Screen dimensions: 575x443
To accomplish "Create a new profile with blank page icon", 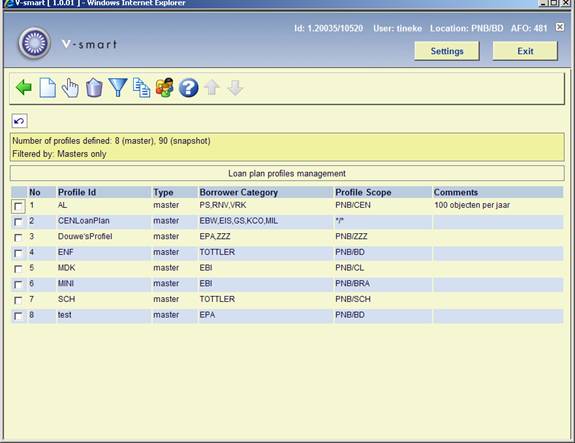I will coord(47,88).
